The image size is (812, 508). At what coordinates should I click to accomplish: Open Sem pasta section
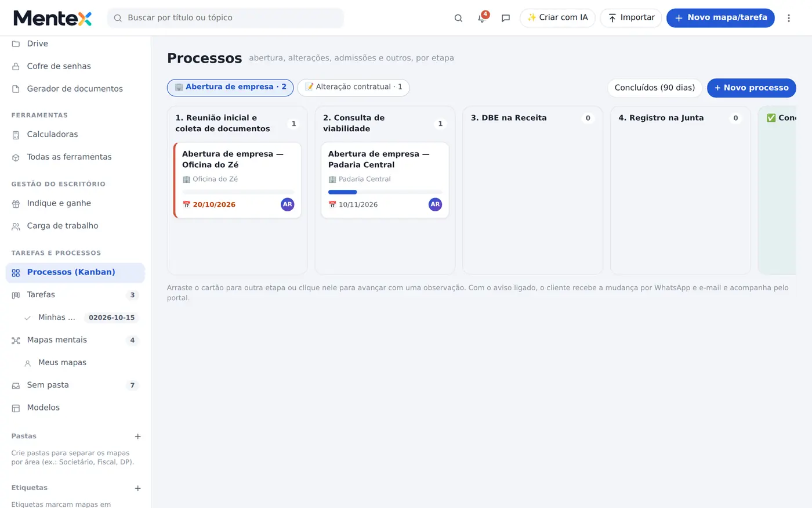[x=75, y=385]
